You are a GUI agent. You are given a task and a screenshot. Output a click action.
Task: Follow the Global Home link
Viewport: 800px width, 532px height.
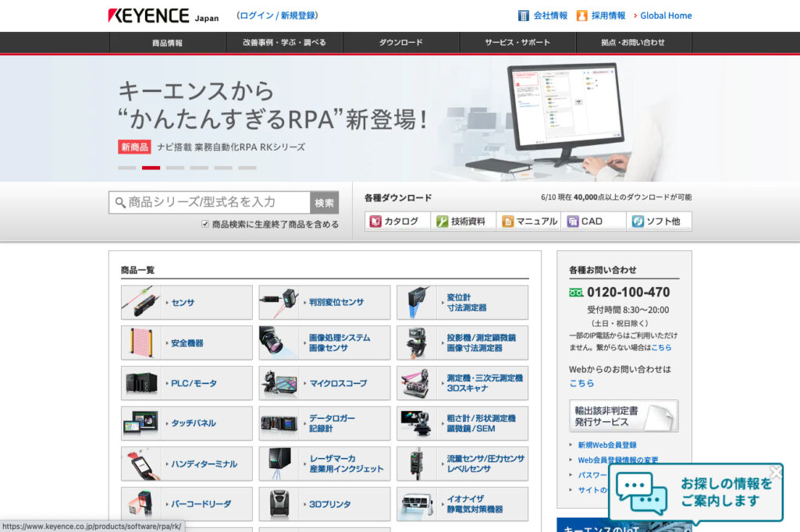[x=666, y=16]
